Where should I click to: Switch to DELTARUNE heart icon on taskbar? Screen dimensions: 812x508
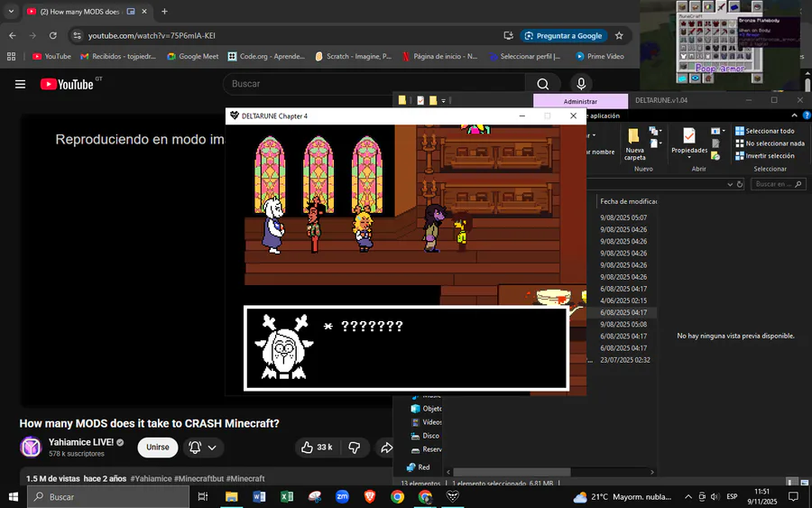pyautogui.click(x=453, y=496)
